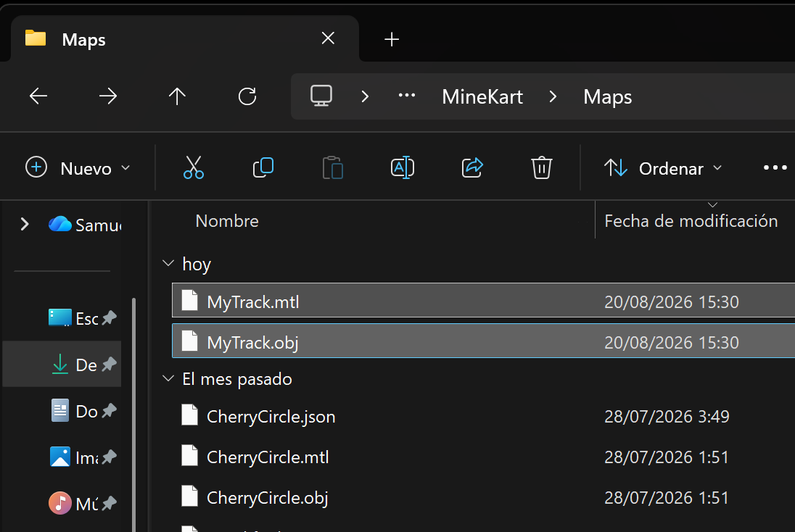Select the MyTrack.obj file
Image resolution: width=795 pixels, height=532 pixels.
pos(484,341)
